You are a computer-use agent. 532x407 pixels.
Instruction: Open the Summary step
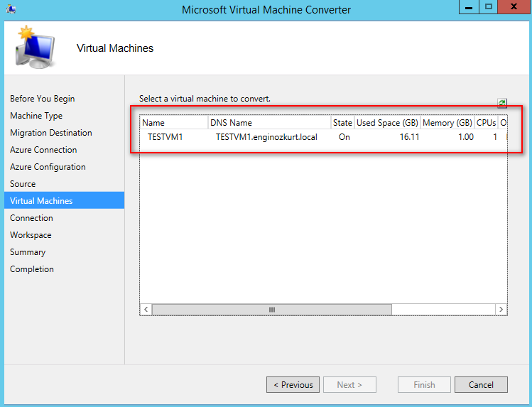[28, 252]
